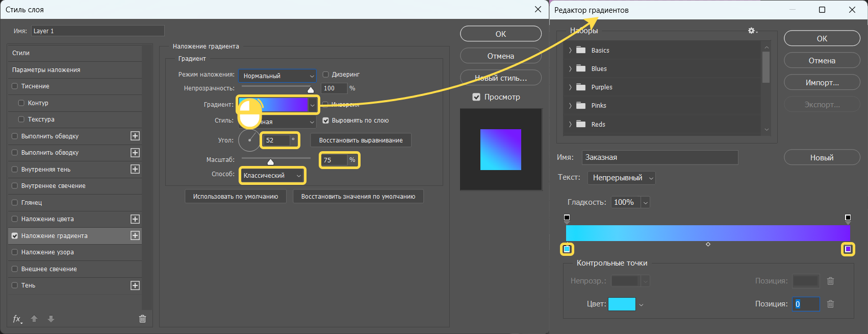Open the Режим наложения dropdown
868x334 pixels.
(277, 76)
